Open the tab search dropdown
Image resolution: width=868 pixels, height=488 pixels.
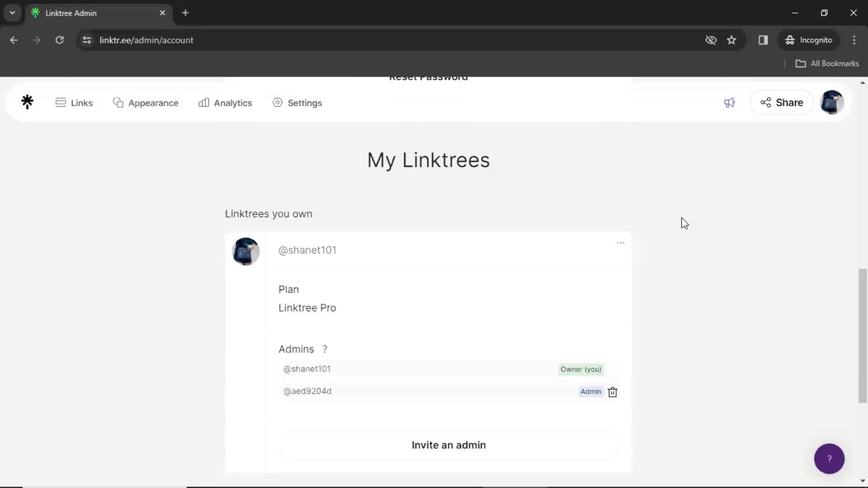pyautogui.click(x=12, y=13)
